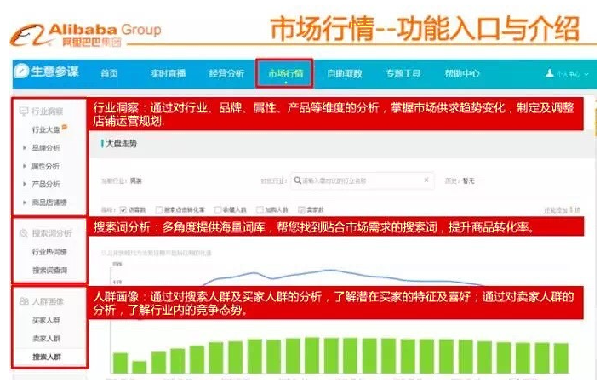
Task: Open the 经营分析 tab
Action: pos(227,73)
